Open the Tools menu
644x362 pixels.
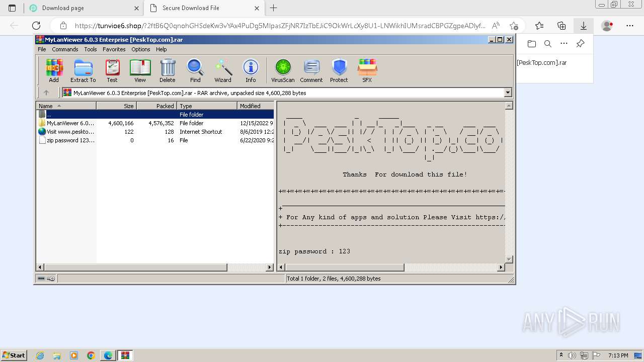pos(91,49)
